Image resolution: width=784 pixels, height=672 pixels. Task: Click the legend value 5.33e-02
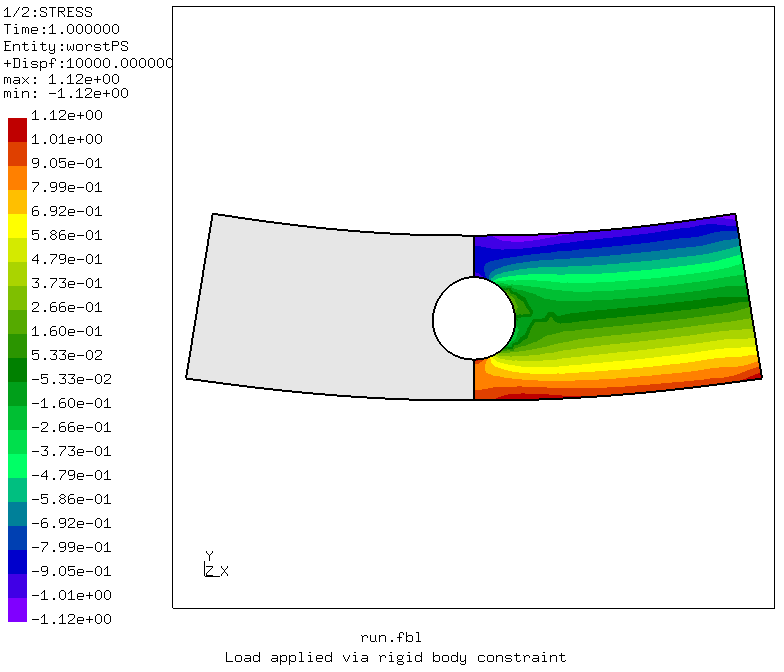(66, 355)
